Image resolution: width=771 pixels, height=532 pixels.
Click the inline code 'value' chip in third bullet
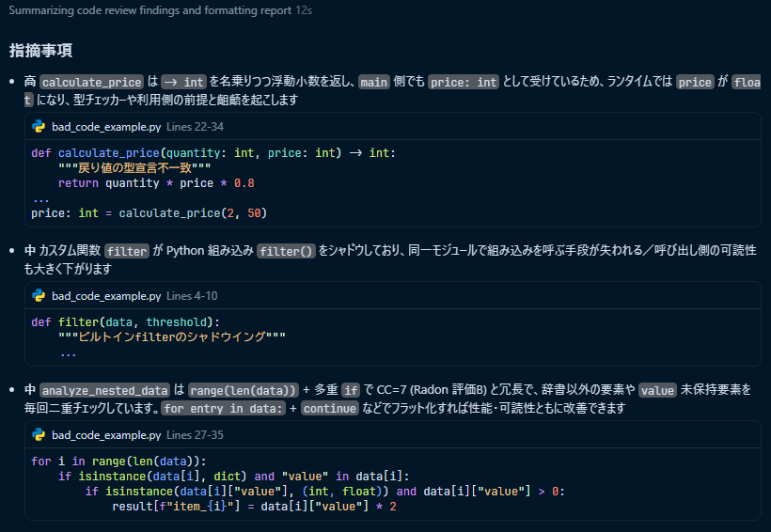657,390
